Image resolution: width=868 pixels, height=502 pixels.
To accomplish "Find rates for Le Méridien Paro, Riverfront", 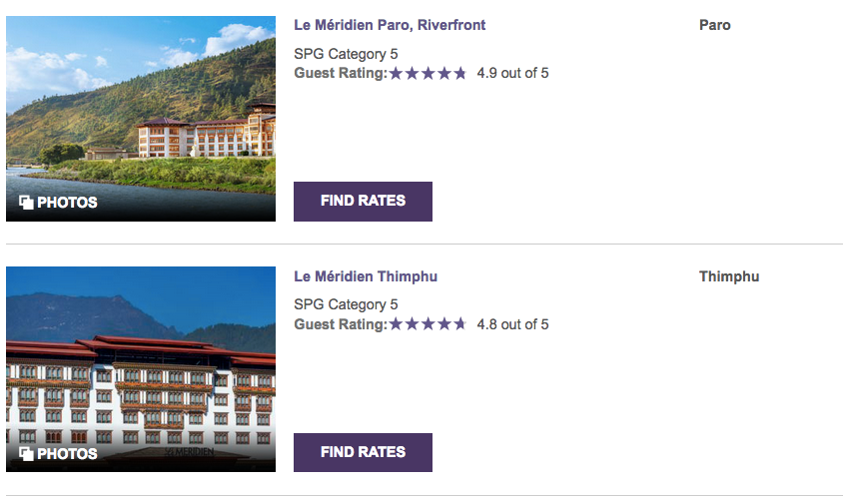I will point(363,201).
